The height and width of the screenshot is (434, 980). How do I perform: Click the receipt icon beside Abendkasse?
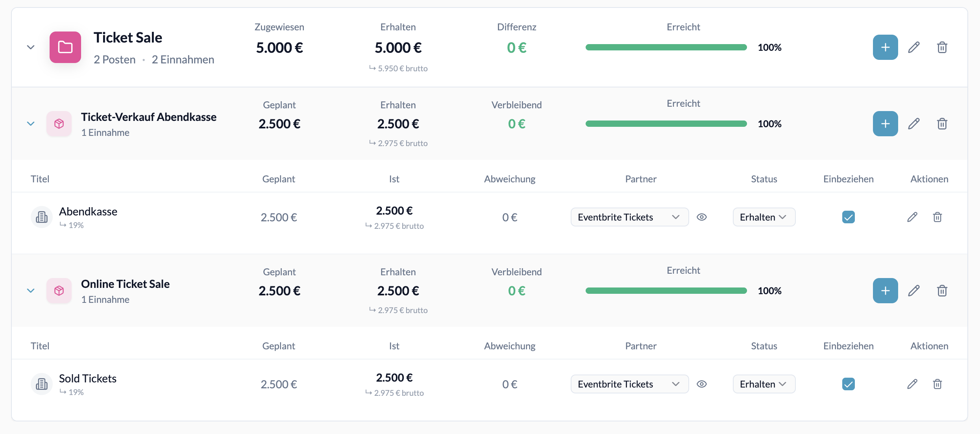click(x=41, y=217)
